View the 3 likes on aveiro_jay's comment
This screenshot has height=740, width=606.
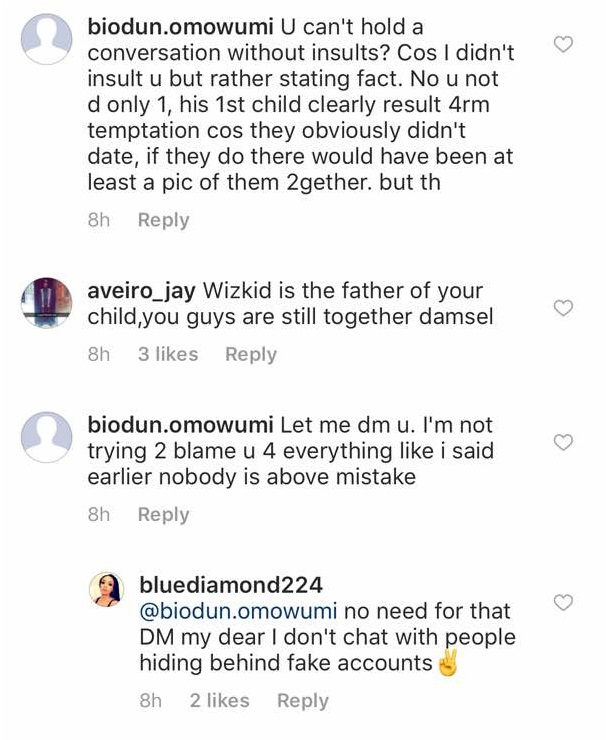coord(168,354)
